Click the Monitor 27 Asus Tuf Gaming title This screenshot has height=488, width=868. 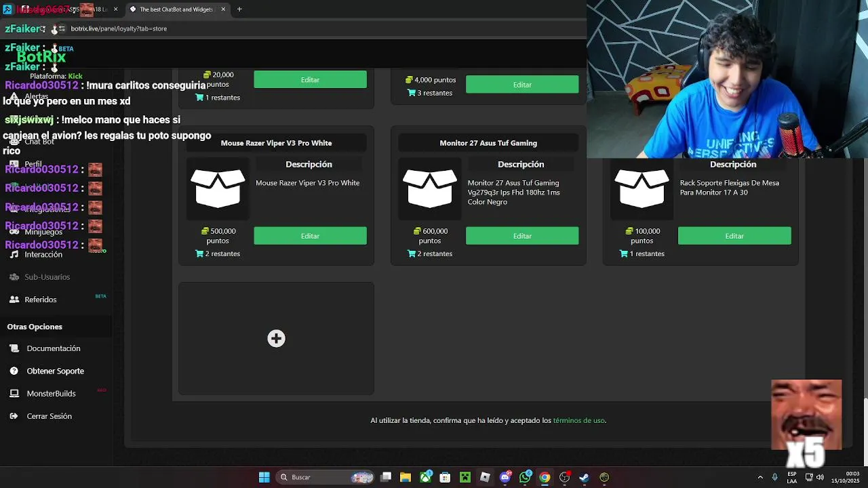[x=488, y=143]
